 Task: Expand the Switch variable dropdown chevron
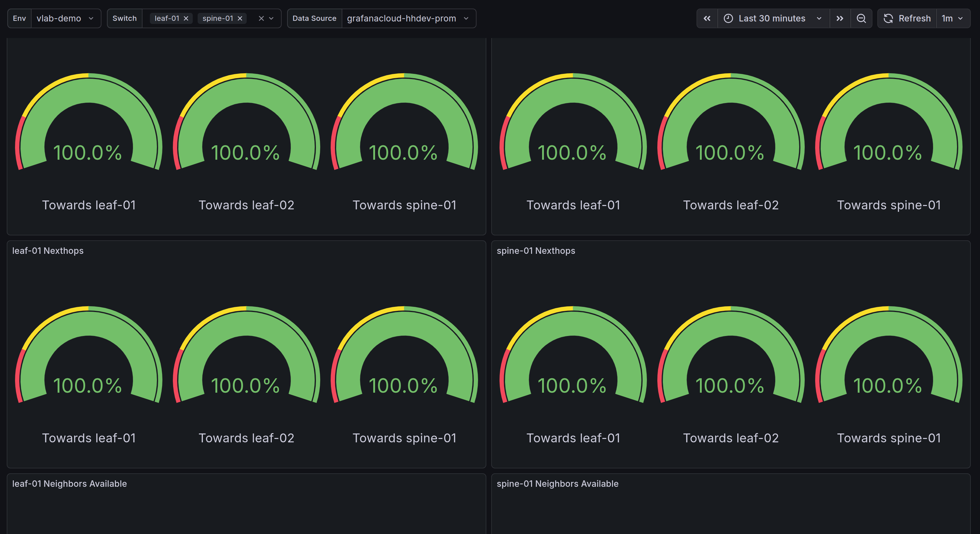point(271,18)
